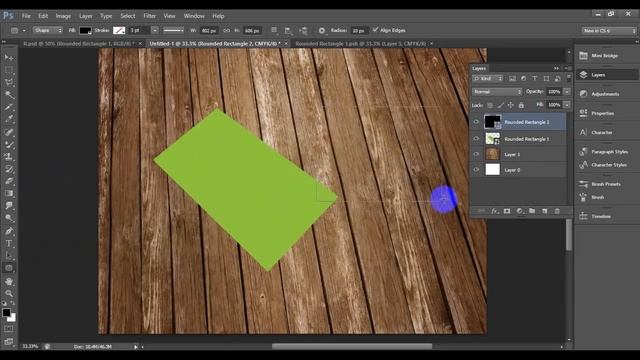Select the Move tool
The image size is (640, 360).
pos(9,58)
